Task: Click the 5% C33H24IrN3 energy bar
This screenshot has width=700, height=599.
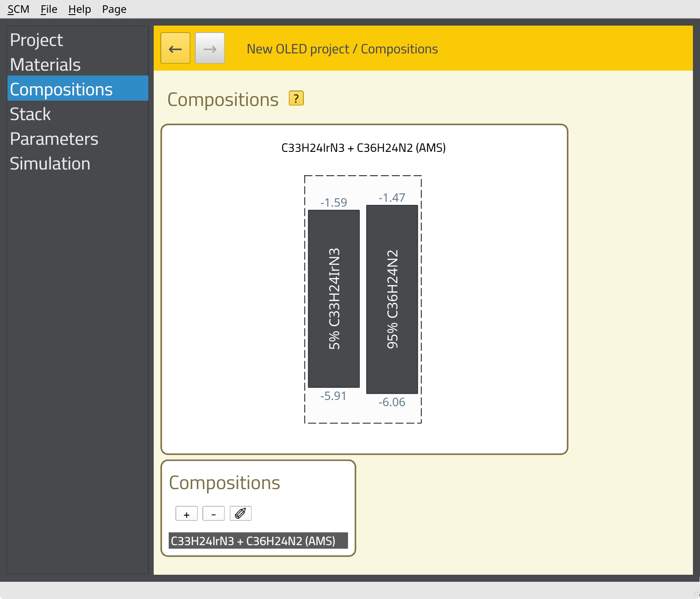Action: (334, 299)
